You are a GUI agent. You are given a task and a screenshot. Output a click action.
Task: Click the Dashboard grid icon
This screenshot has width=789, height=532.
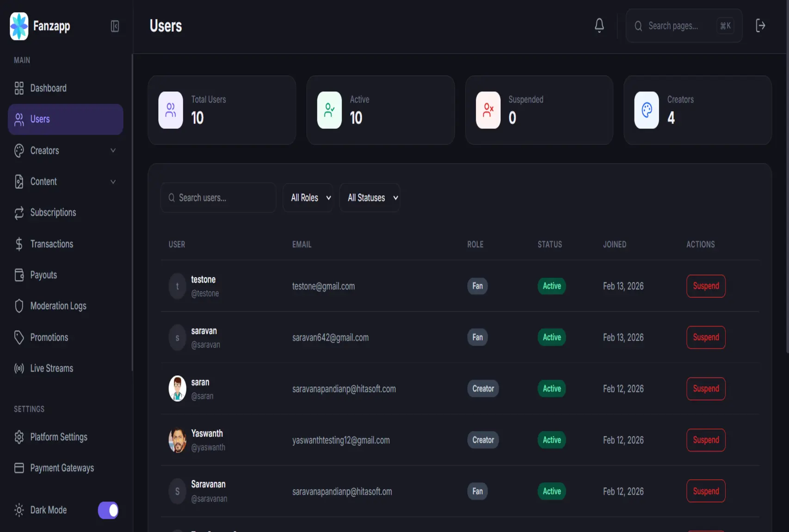coord(19,88)
